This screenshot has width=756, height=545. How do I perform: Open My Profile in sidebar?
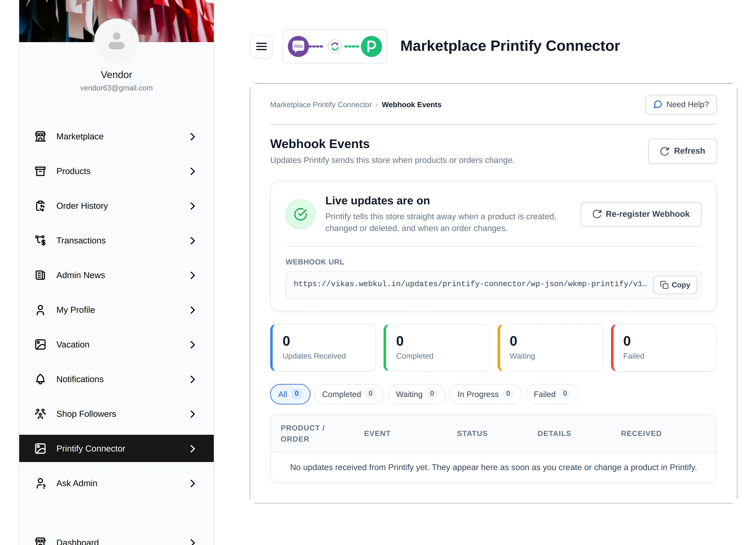coord(116,310)
